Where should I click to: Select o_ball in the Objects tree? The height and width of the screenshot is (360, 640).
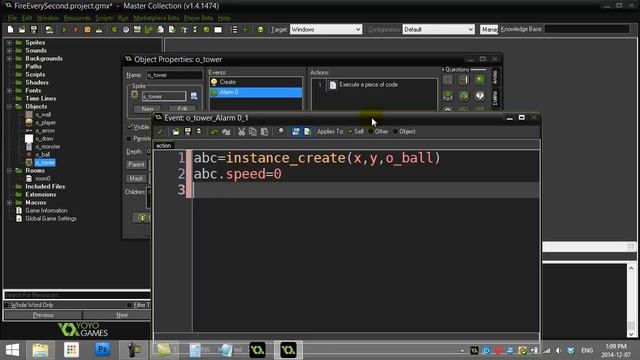tap(42, 155)
